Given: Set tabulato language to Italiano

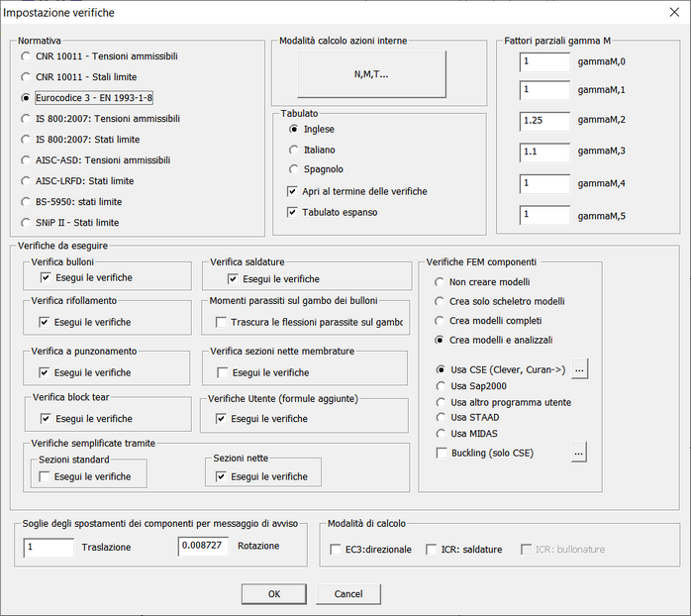Looking at the screenshot, I should tap(294, 150).
